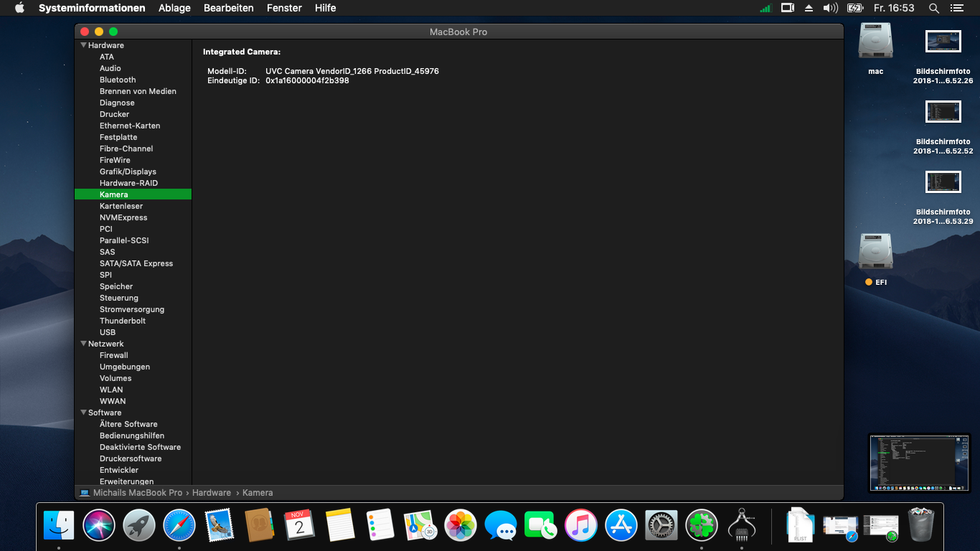Select Grafik/Displays in the sidebar
980x551 pixels.
pyautogui.click(x=128, y=171)
